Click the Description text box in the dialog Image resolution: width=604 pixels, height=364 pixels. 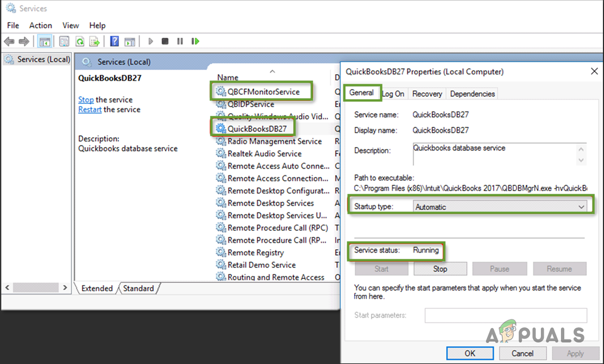coord(494,154)
